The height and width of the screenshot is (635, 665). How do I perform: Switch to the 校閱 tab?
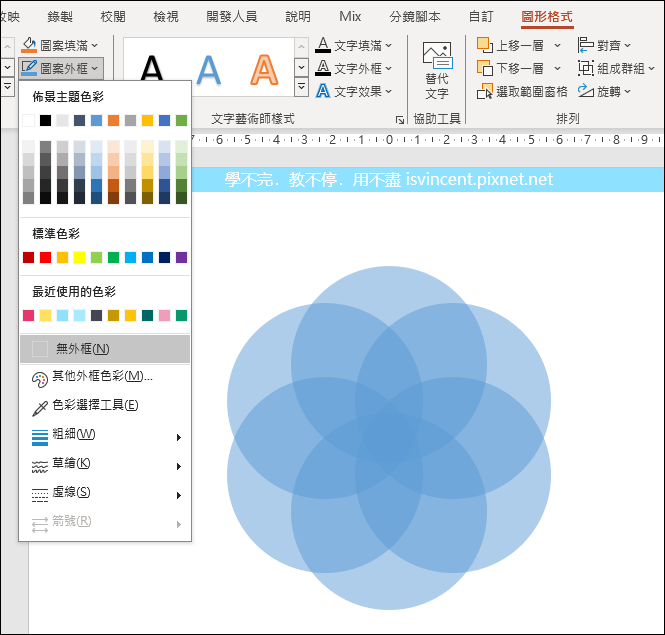[x=113, y=17]
